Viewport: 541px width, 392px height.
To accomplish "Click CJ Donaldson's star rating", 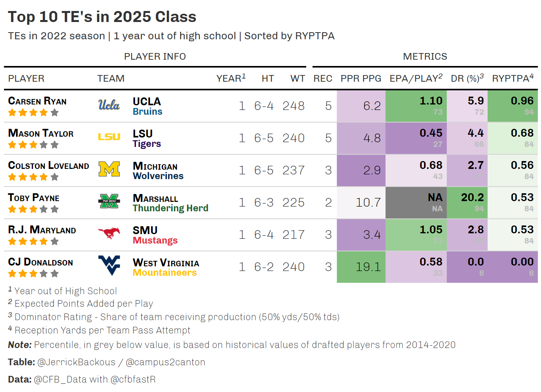I will (33, 274).
